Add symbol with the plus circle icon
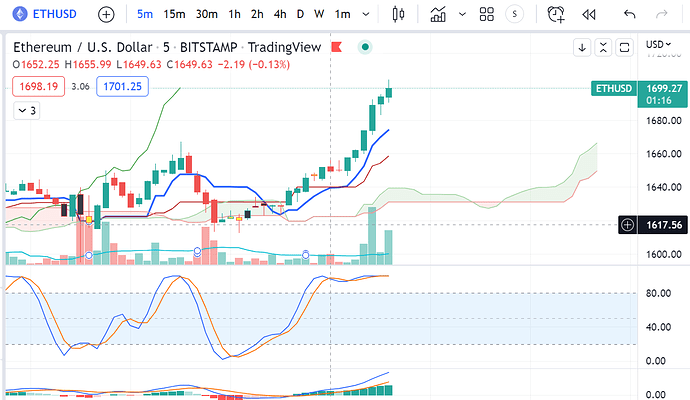Image resolution: width=690 pixels, height=400 pixels. [106, 15]
